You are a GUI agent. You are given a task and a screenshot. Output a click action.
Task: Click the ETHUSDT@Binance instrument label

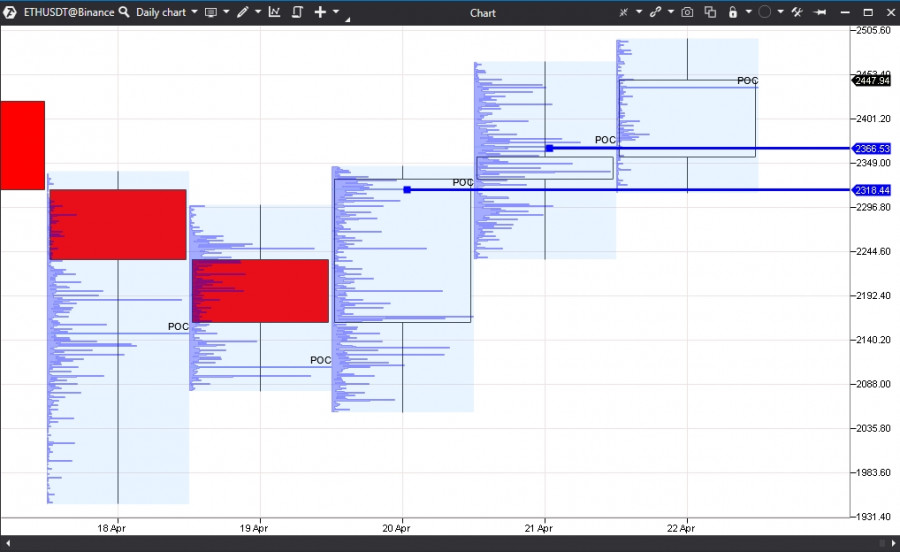(69, 12)
